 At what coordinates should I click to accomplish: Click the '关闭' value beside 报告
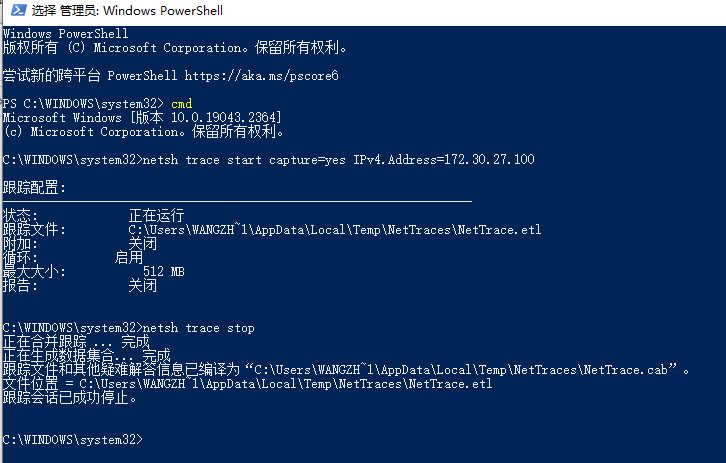pyautogui.click(x=143, y=285)
